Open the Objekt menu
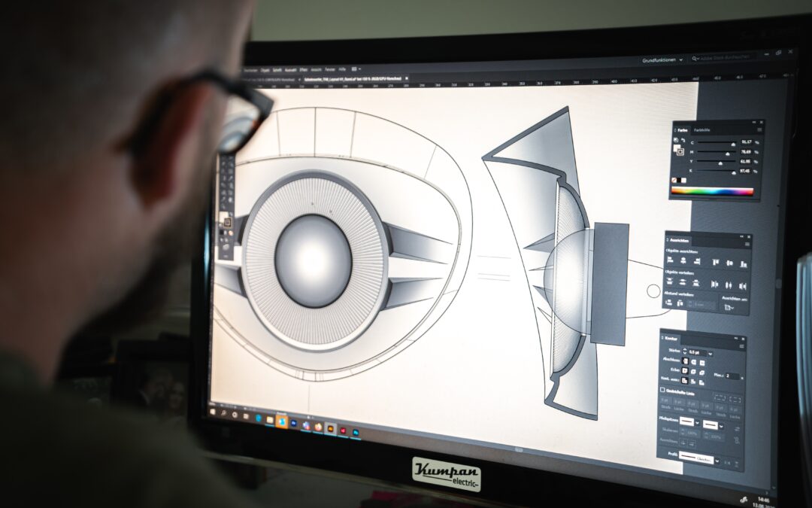812x508 pixels. pyautogui.click(x=265, y=70)
